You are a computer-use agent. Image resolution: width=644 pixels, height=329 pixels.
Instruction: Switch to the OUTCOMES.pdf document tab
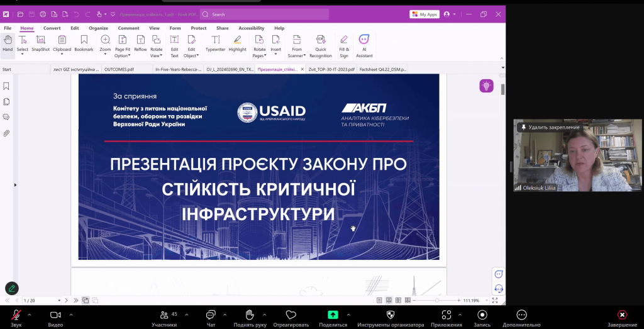pos(119,69)
